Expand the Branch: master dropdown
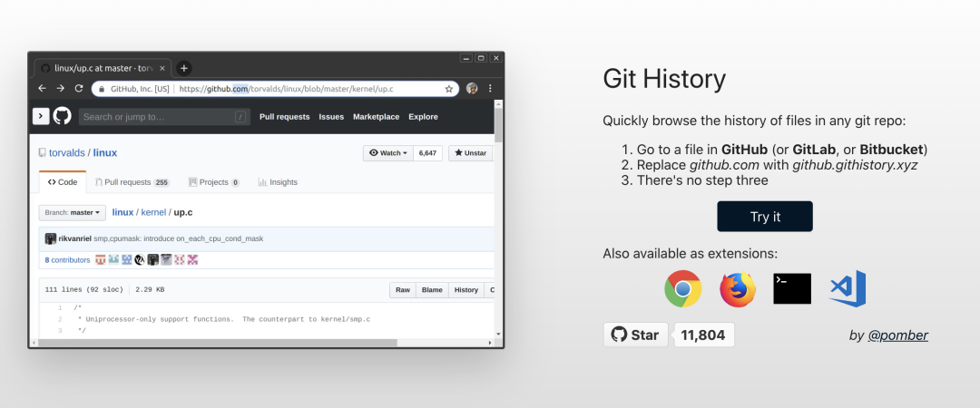Screen dimensions: 980x408 73,212
